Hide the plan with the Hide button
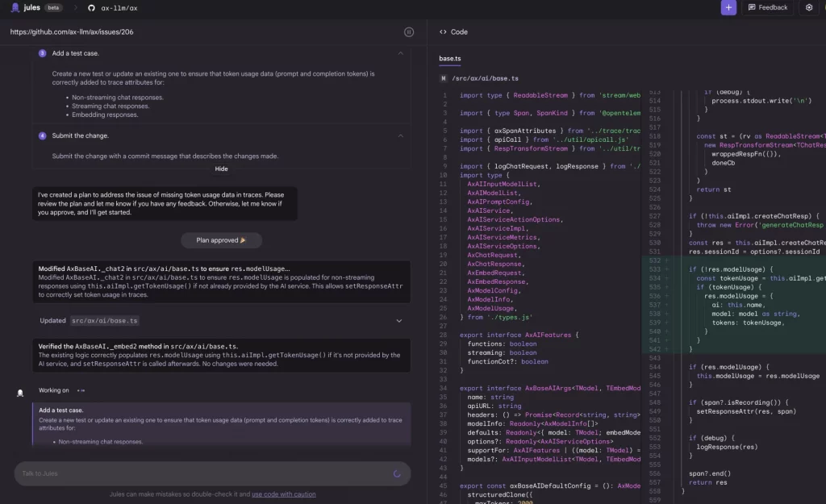 [221, 169]
